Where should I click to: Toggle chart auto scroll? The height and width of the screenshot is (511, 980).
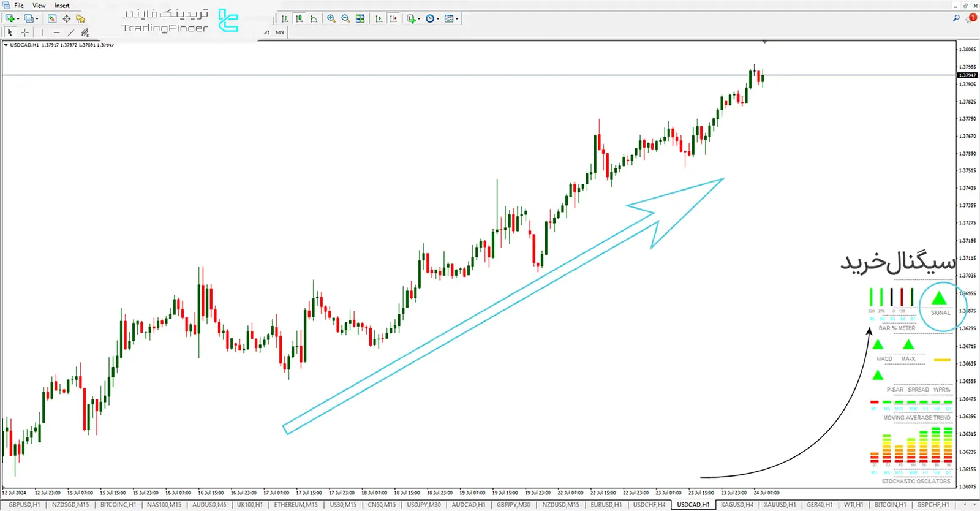(379, 18)
